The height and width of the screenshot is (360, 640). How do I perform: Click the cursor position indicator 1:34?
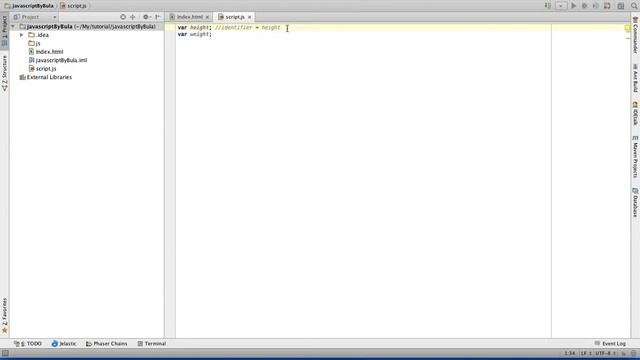(570, 353)
